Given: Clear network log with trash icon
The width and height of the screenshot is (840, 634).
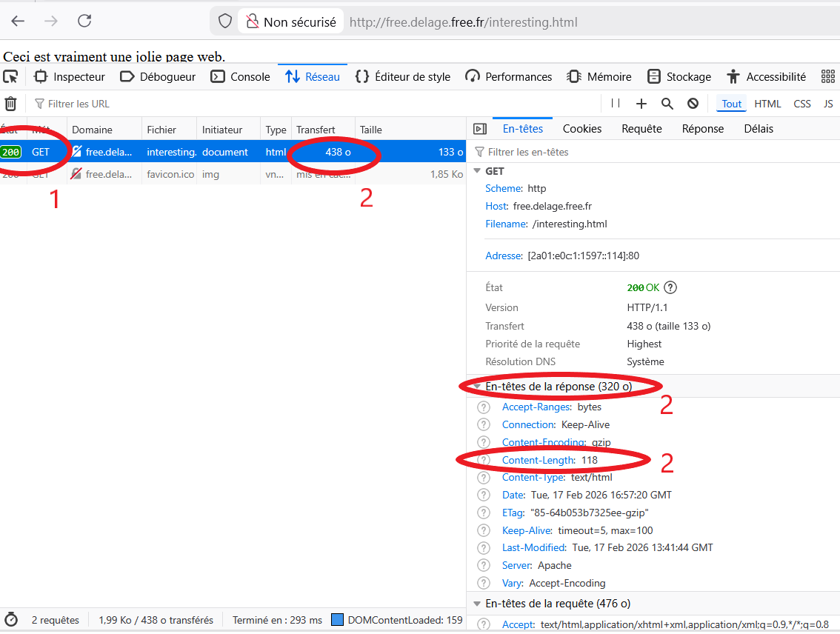Looking at the screenshot, I should coord(10,104).
